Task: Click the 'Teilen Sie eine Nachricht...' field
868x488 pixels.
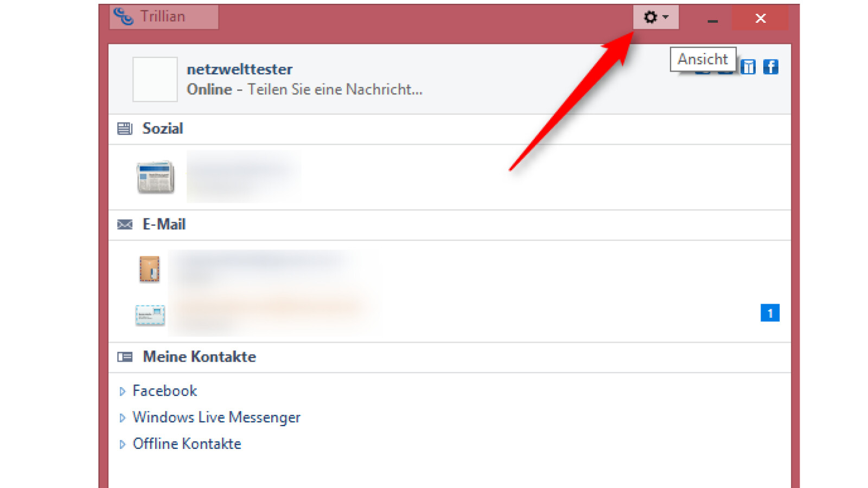Action: tap(335, 89)
